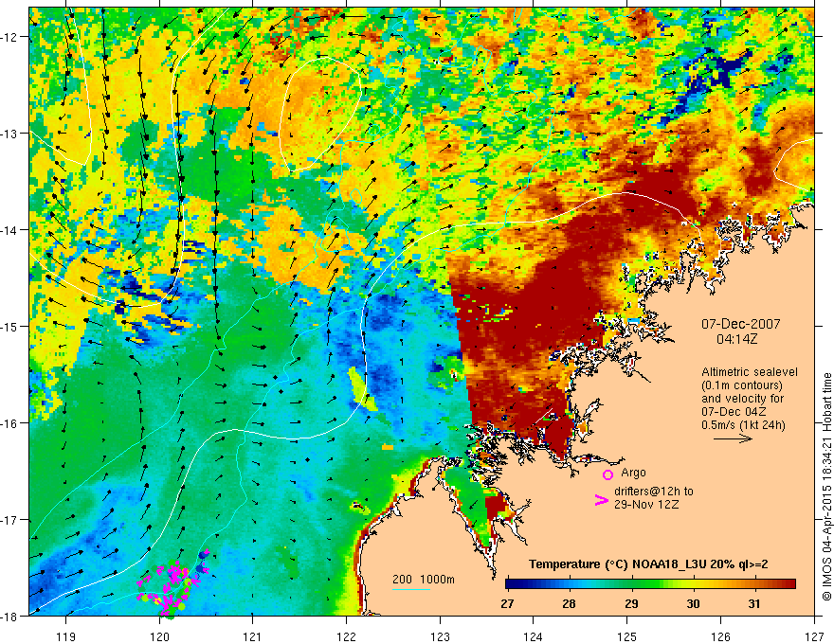Click the longitude axis label 122

[x=346, y=636]
